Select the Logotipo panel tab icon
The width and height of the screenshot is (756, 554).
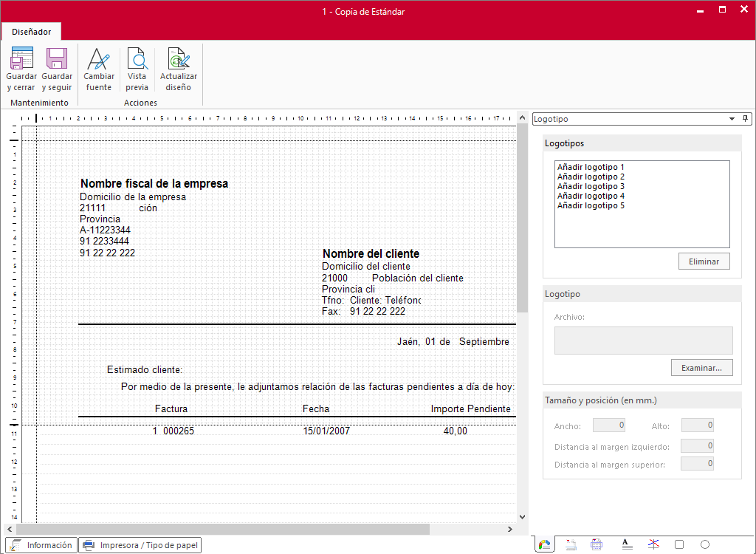click(544, 545)
